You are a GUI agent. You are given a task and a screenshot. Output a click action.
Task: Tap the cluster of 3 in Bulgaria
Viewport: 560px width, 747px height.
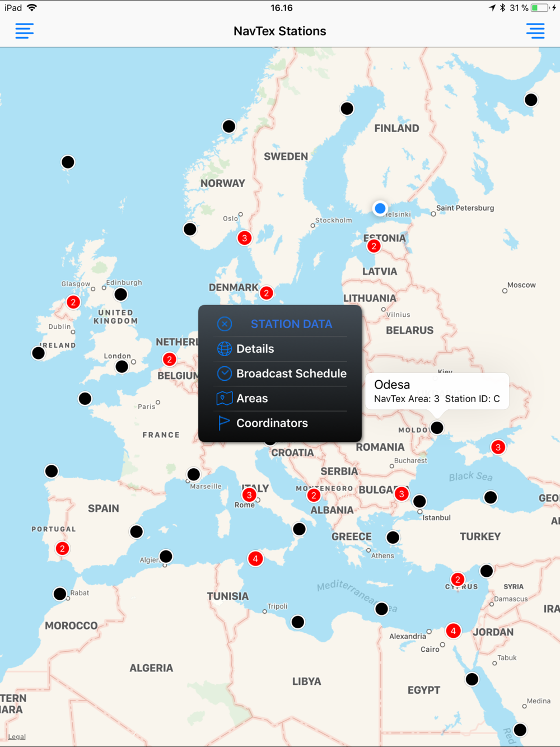pos(402,494)
